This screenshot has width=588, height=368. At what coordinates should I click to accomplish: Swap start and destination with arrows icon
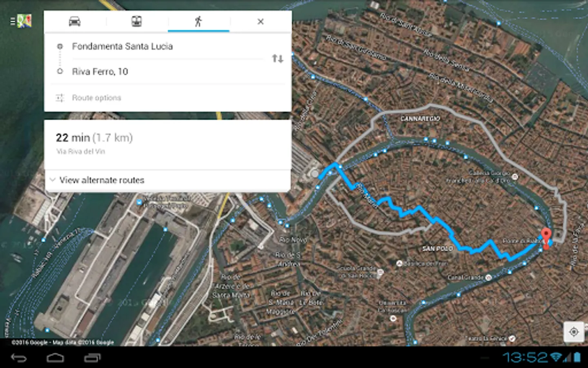(278, 58)
